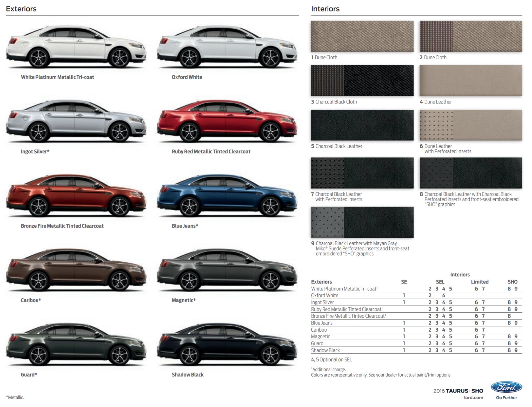
Task: Click the 'Magnetic*' car caption
Action: (184, 300)
